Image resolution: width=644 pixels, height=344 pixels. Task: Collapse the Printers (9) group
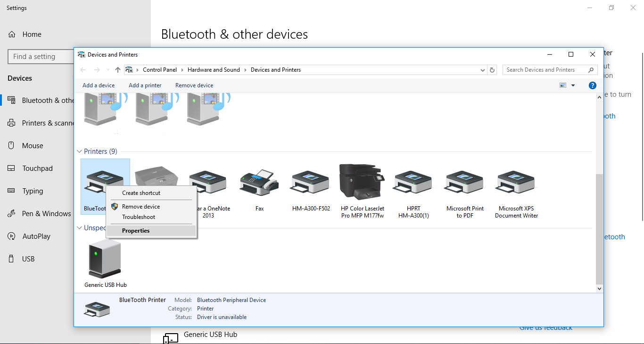click(x=79, y=151)
